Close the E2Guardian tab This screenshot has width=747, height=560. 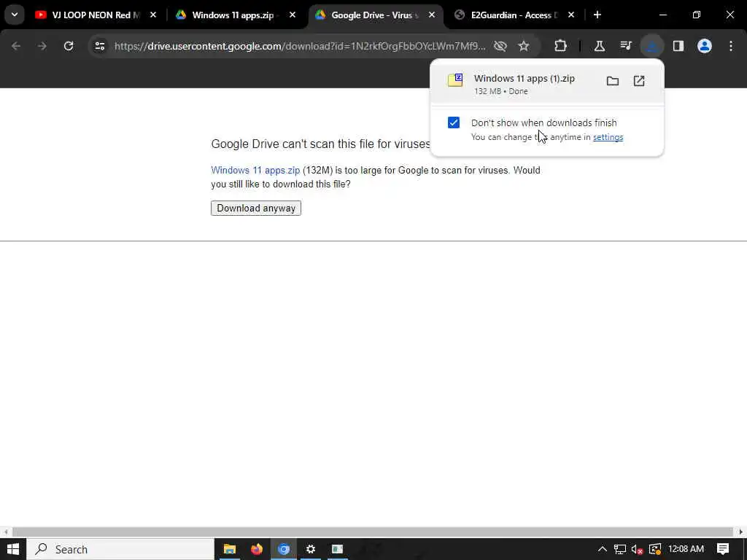(571, 15)
